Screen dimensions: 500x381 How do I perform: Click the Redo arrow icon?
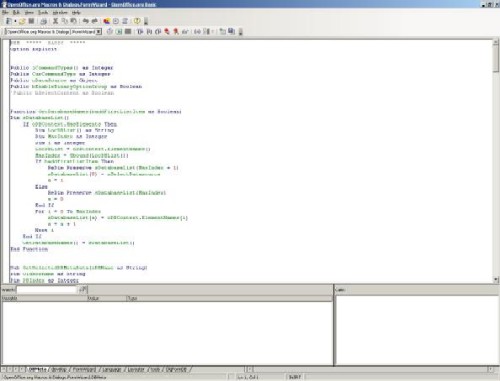point(95,21)
